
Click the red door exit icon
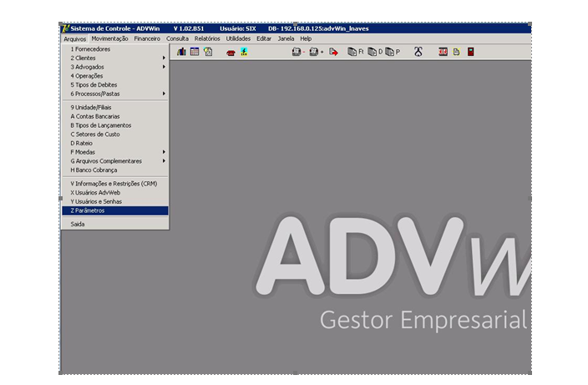point(470,52)
